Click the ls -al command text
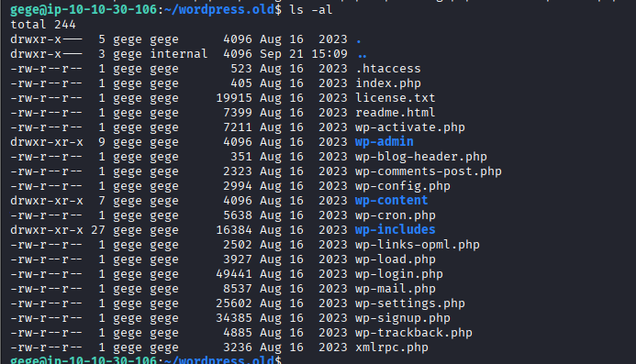This screenshot has height=364, width=636. [x=311, y=9]
